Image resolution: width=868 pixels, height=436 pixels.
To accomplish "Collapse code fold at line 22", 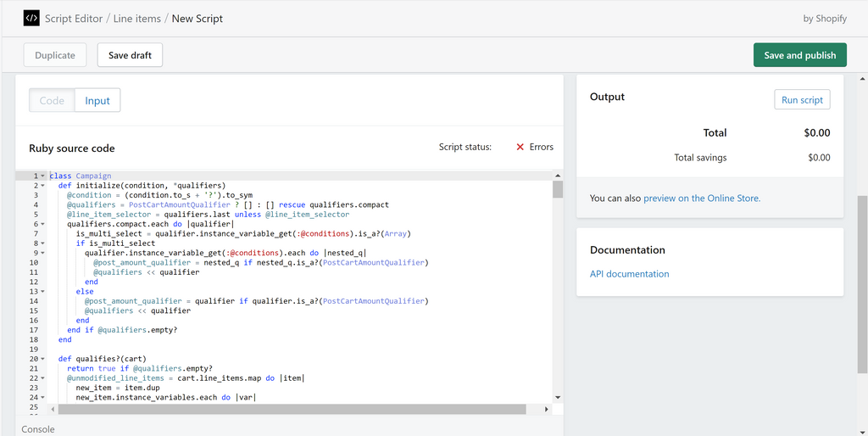I will (42, 378).
